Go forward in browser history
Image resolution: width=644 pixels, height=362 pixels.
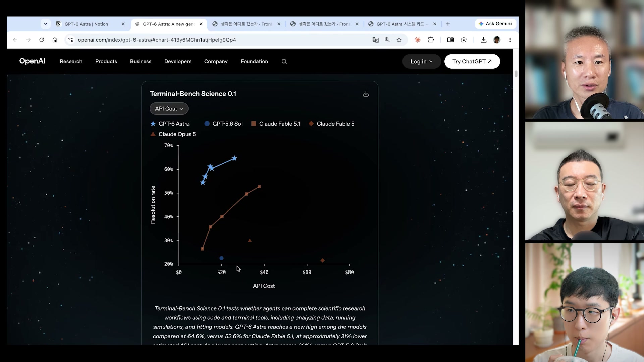(29, 40)
